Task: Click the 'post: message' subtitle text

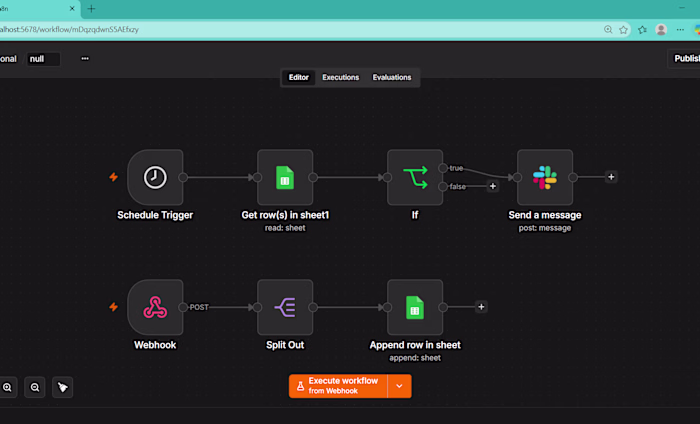Action: (545, 228)
